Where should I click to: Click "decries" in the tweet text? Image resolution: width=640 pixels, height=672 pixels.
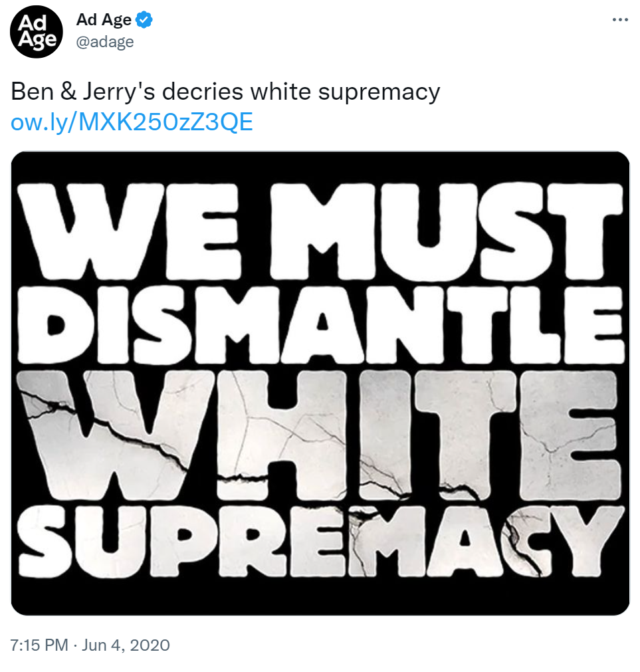pyautogui.click(x=202, y=92)
